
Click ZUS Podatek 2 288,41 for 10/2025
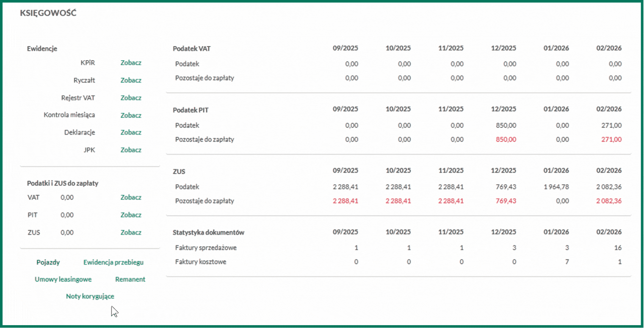(x=398, y=187)
